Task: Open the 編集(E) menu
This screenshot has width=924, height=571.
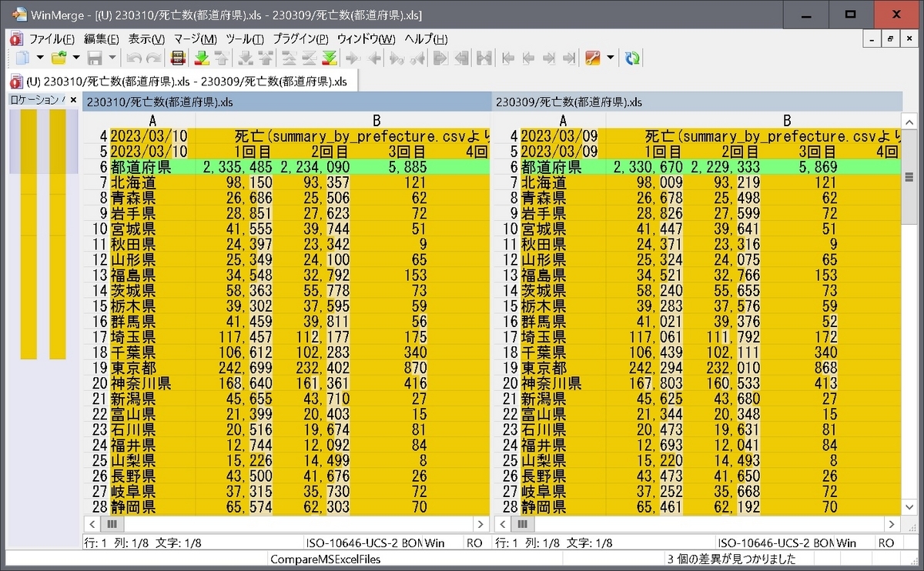Action: (x=101, y=39)
